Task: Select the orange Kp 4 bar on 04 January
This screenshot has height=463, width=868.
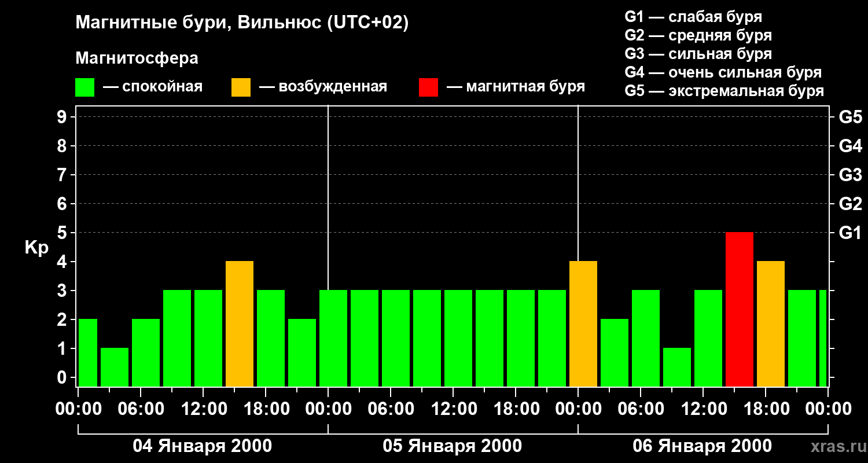Action: coord(240,324)
